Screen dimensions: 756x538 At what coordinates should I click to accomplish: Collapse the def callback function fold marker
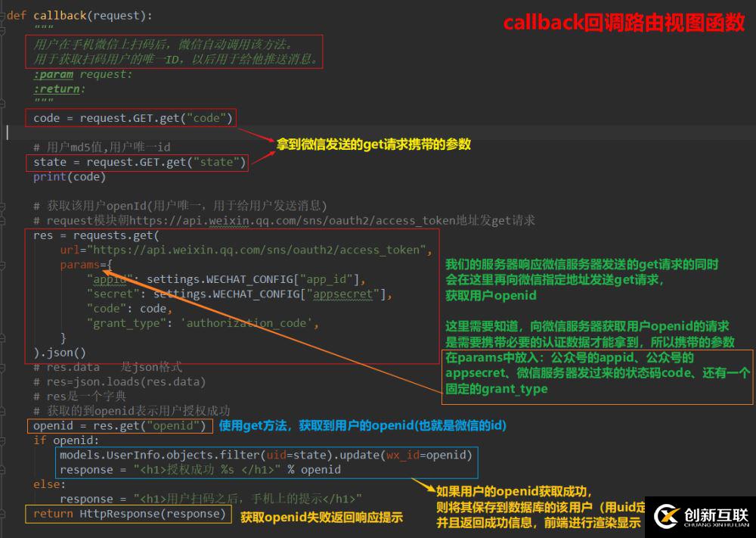[2, 16]
